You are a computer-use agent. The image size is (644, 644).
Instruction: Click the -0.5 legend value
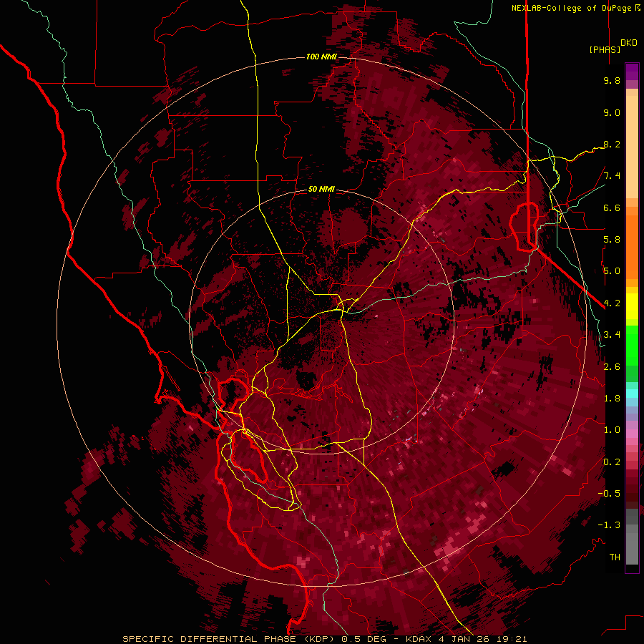(609, 494)
